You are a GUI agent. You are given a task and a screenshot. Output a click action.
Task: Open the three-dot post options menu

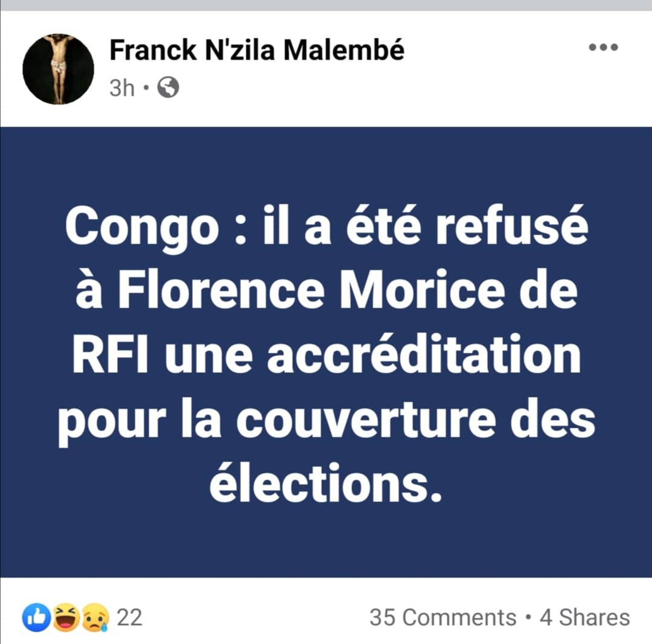click(x=603, y=47)
